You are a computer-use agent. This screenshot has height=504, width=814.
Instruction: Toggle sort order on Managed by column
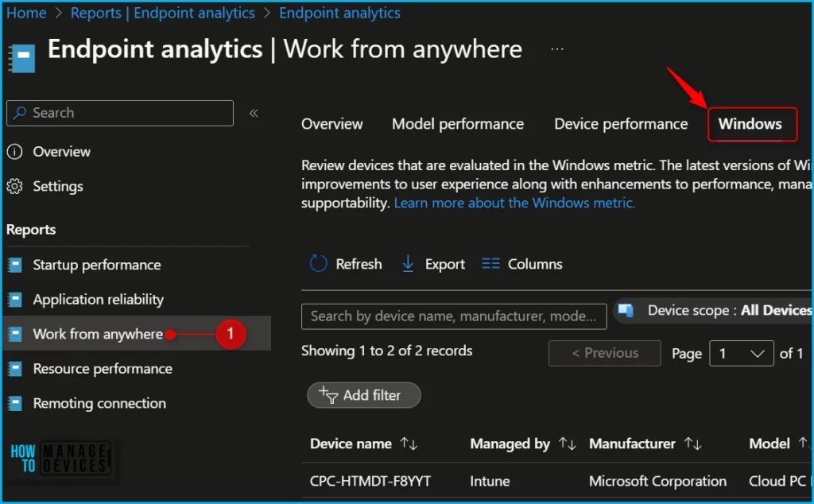pos(565,444)
